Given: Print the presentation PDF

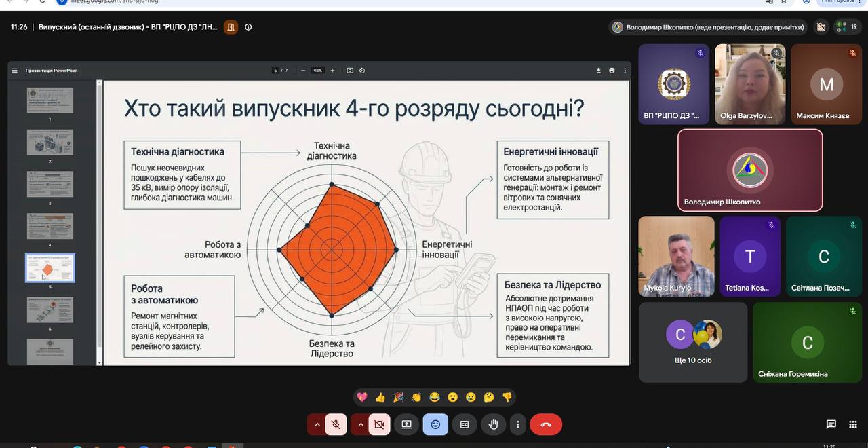Looking at the screenshot, I should click(612, 70).
